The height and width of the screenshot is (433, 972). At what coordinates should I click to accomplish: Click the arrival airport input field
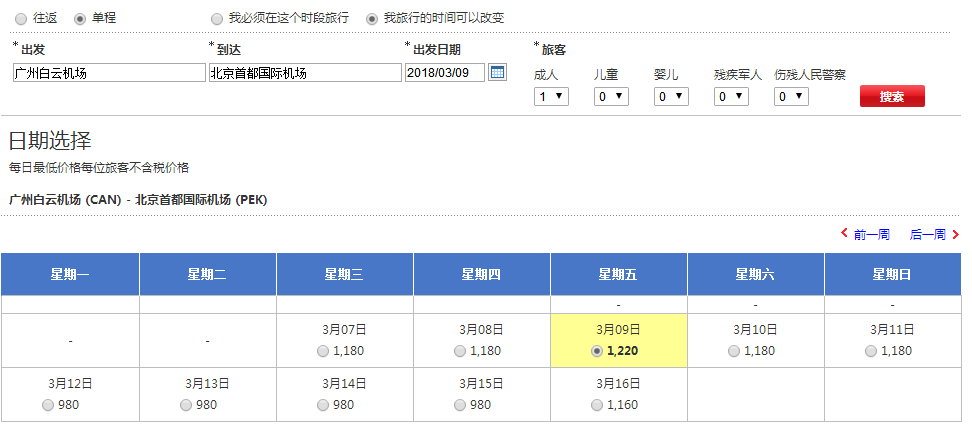pyautogui.click(x=304, y=73)
